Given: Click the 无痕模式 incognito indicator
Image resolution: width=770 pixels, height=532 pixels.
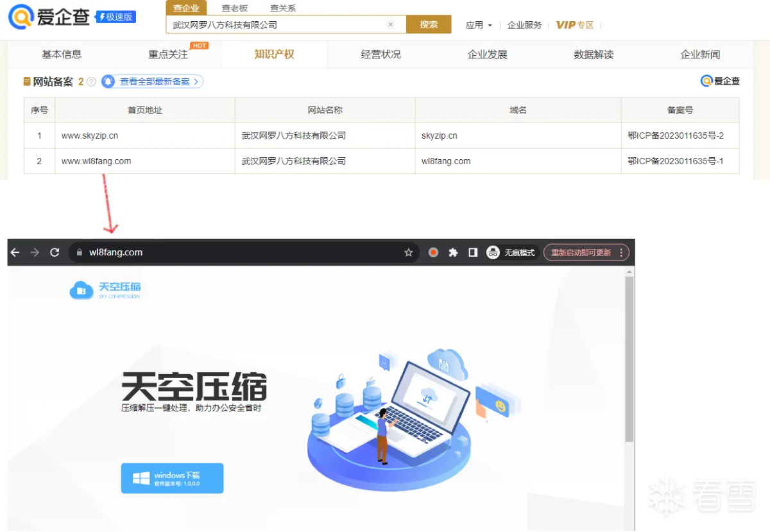Looking at the screenshot, I should click(x=511, y=253).
